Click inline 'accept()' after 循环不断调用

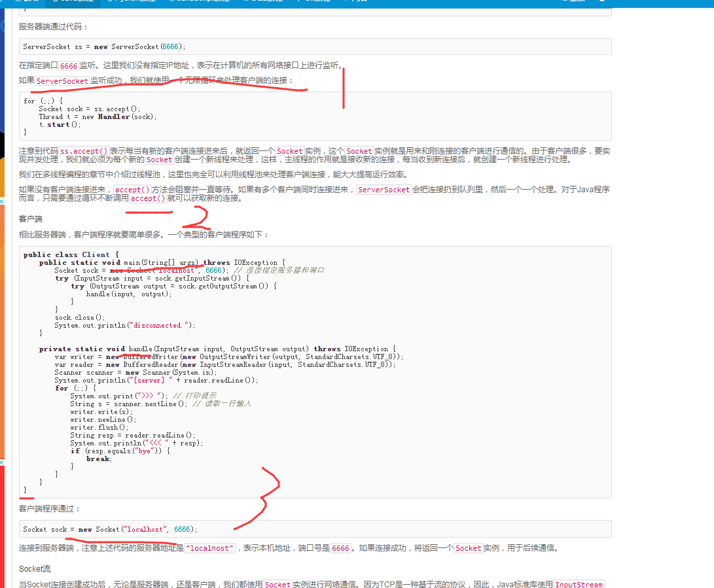pyautogui.click(x=147, y=198)
